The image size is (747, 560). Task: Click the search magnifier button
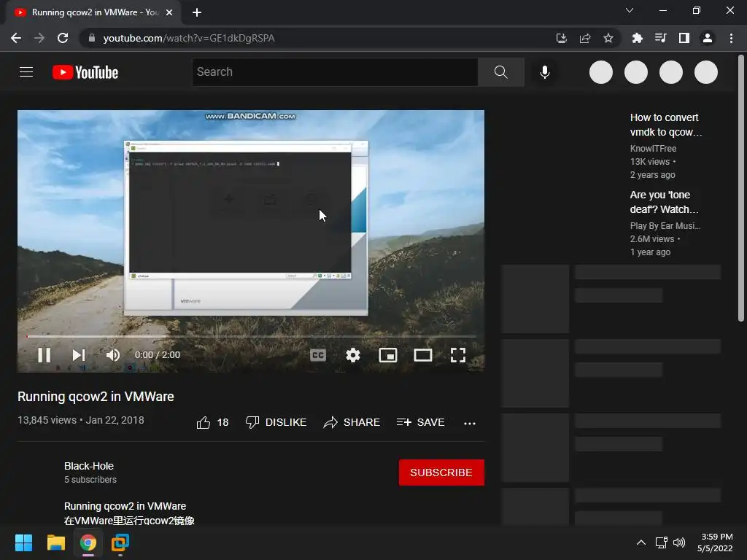tap(500, 72)
